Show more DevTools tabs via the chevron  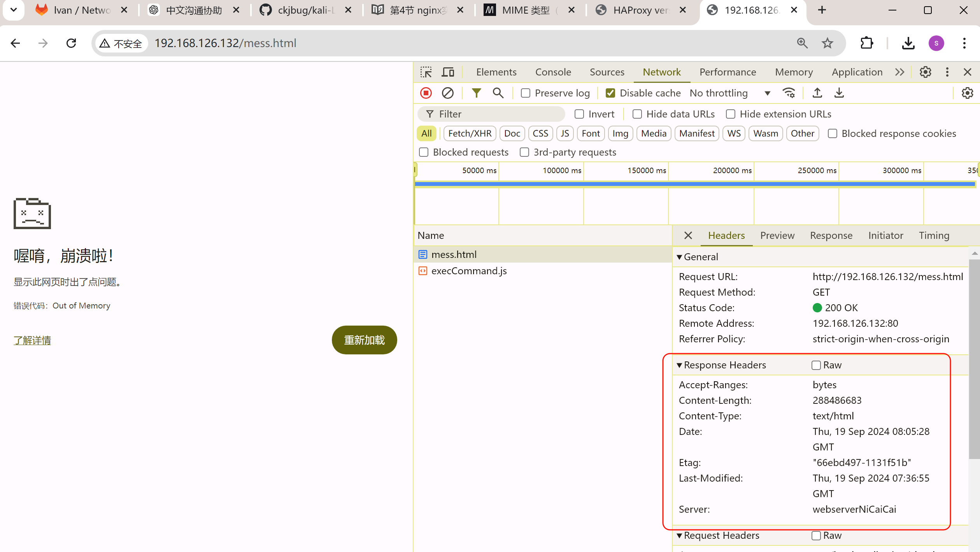tap(899, 72)
